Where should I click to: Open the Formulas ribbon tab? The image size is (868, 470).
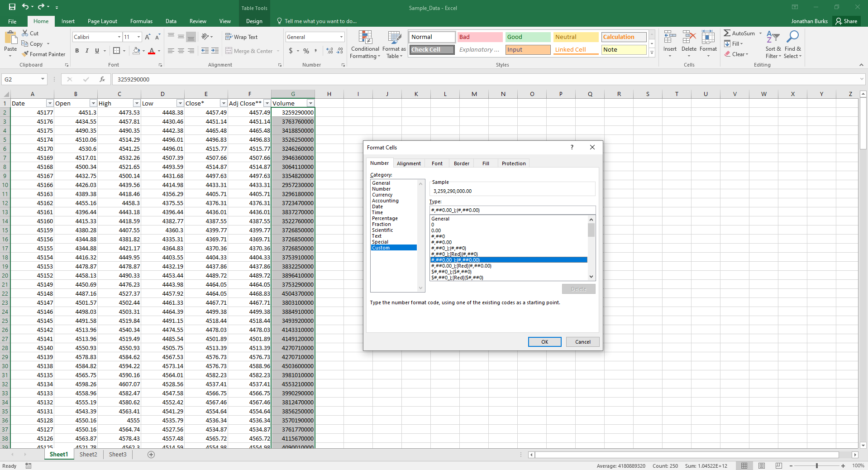coord(141,21)
